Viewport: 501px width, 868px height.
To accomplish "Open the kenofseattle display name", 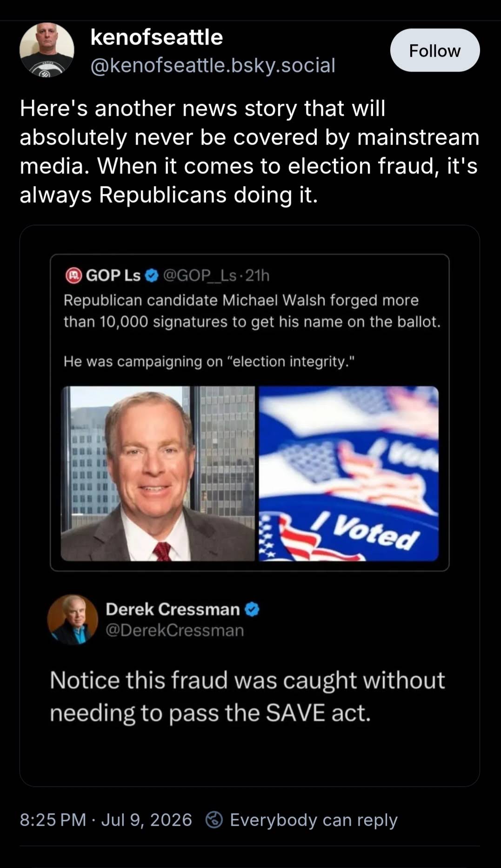I will coord(156,37).
